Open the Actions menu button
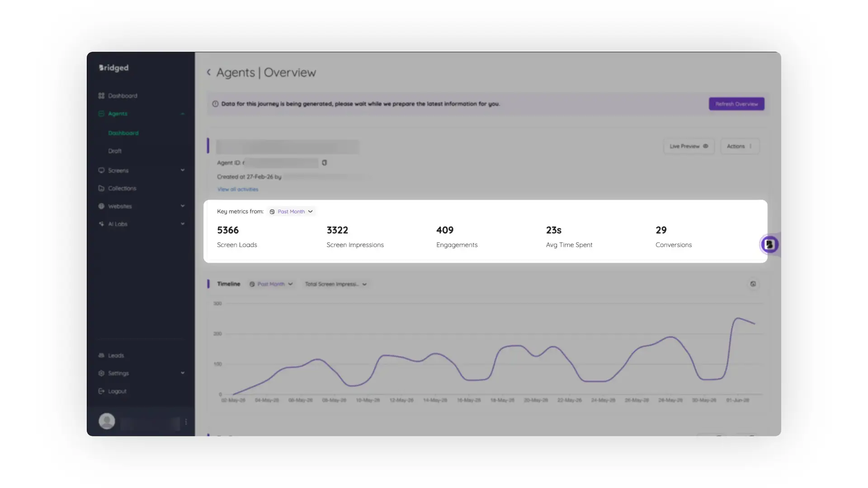The image size is (868, 488). click(x=740, y=146)
